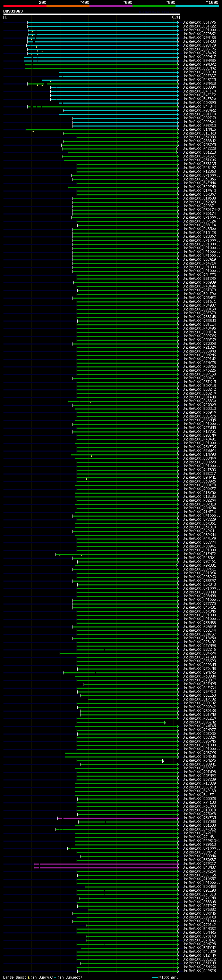Click the cyan alignment bar for C6T7V6

[x=102, y=23]
